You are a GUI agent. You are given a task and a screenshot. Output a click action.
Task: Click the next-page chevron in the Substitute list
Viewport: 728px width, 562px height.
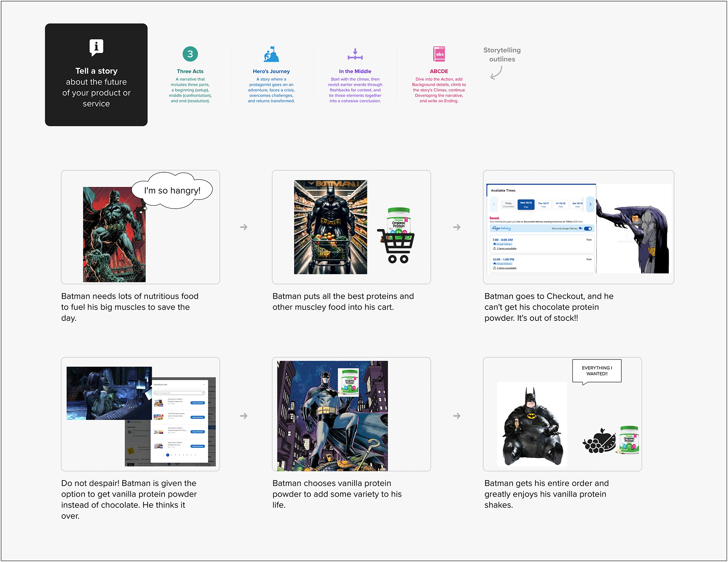tap(195, 455)
